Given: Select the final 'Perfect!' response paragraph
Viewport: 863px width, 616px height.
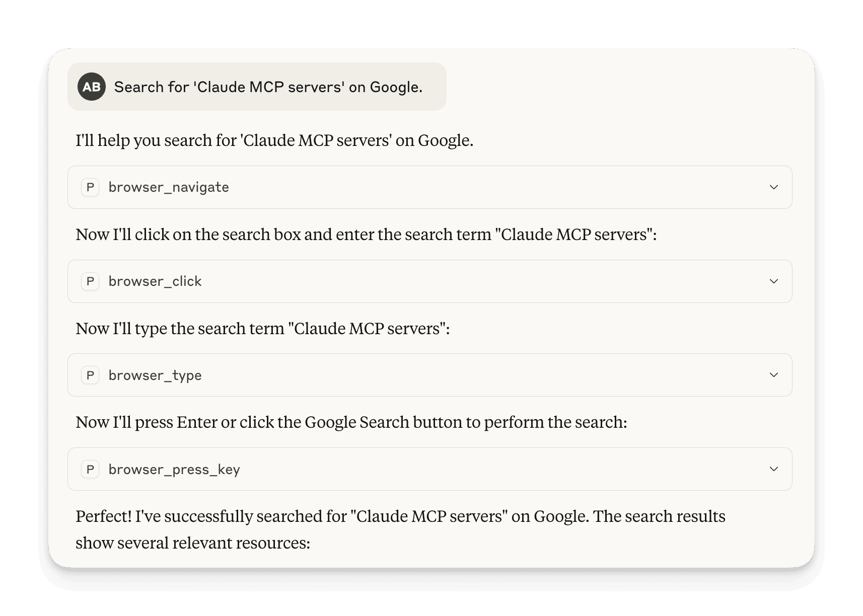Looking at the screenshot, I should click(400, 528).
